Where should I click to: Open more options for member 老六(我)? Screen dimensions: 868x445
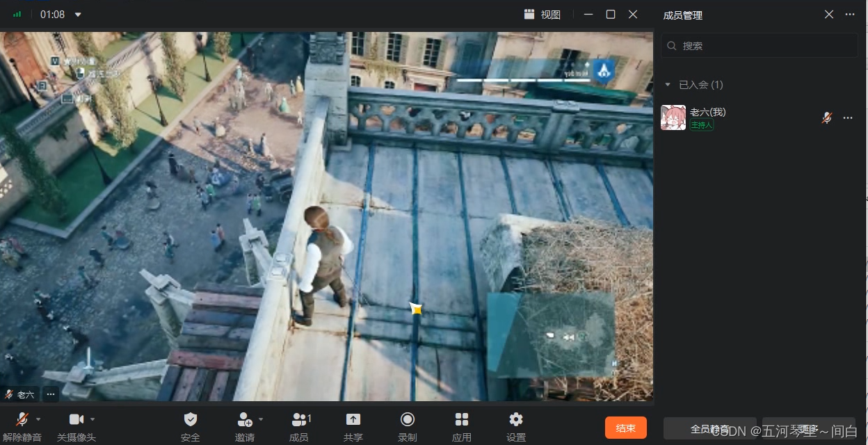click(x=848, y=118)
